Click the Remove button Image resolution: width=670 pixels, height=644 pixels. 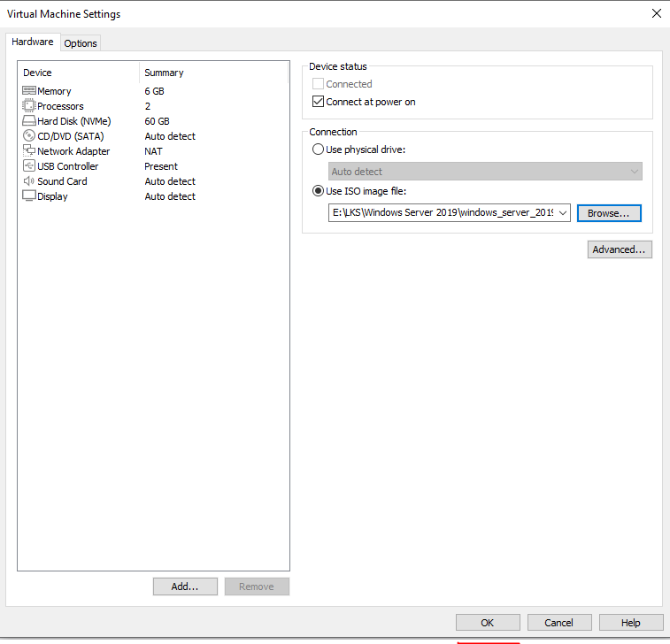257,586
